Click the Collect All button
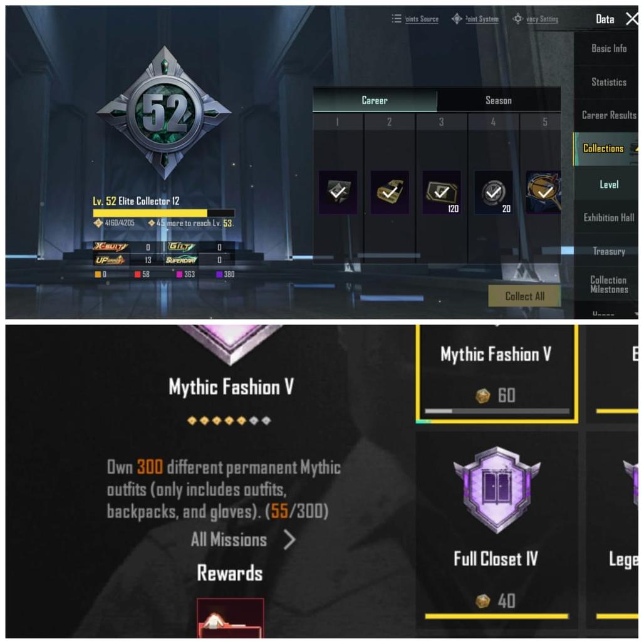The height and width of the screenshot is (644, 644). click(524, 296)
